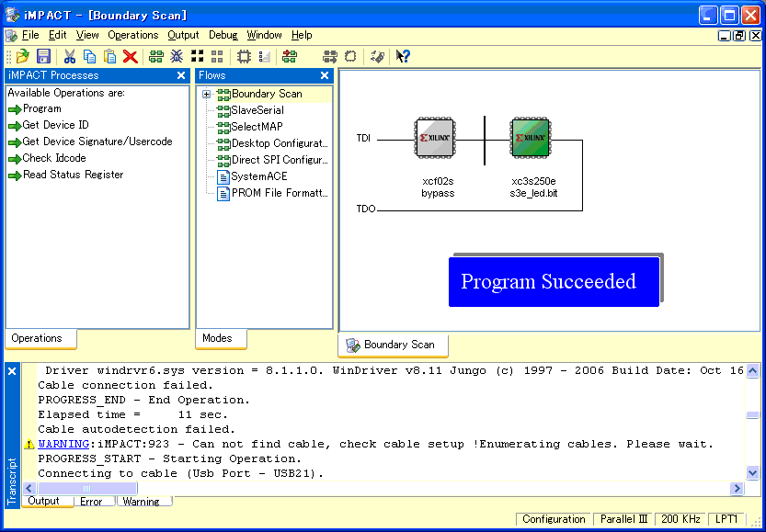
Task: Activate the What's This help cursor icon
Action: 403,57
